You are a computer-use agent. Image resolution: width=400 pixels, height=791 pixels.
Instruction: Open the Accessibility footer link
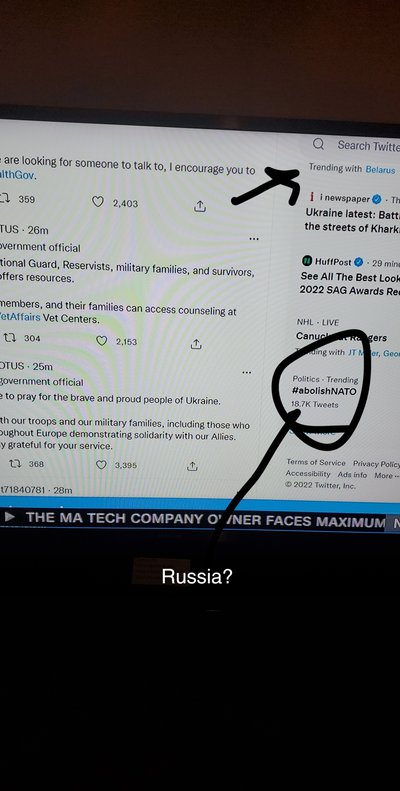(x=308, y=474)
